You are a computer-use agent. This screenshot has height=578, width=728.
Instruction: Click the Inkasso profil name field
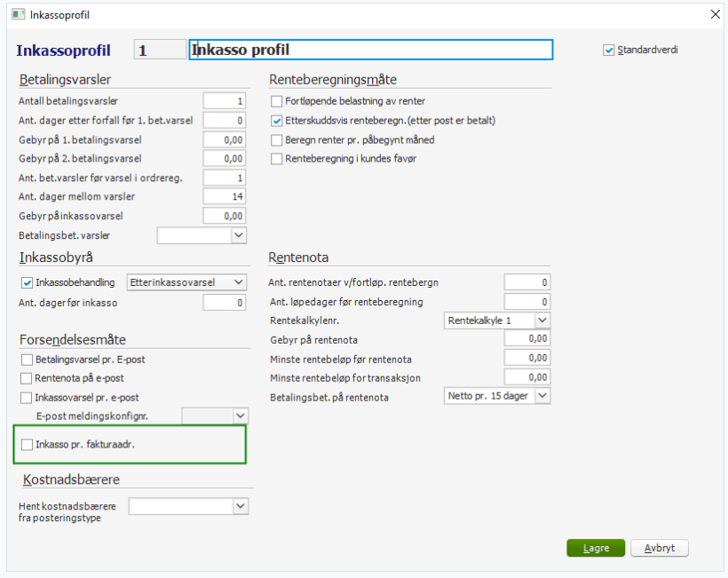coord(371,50)
